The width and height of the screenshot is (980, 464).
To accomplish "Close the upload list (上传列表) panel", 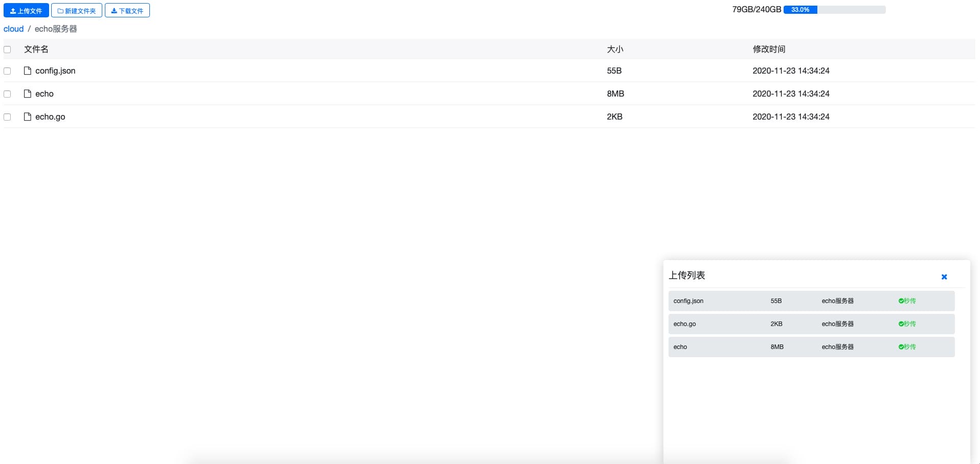I will point(944,277).
